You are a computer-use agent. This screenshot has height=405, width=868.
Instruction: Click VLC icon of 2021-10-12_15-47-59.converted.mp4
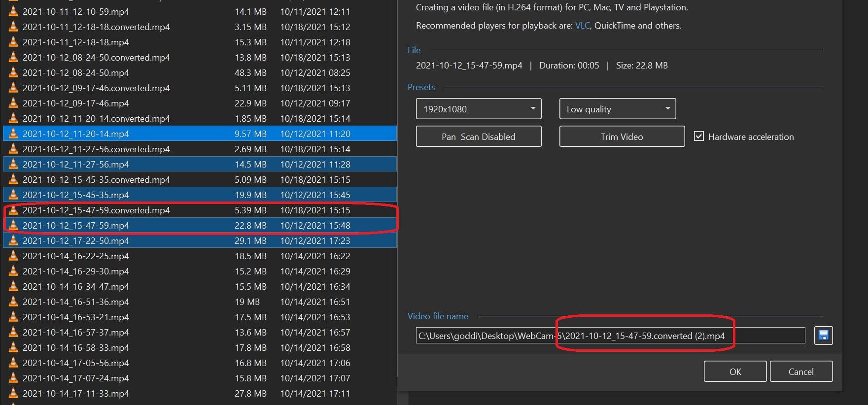pos(13,210)
